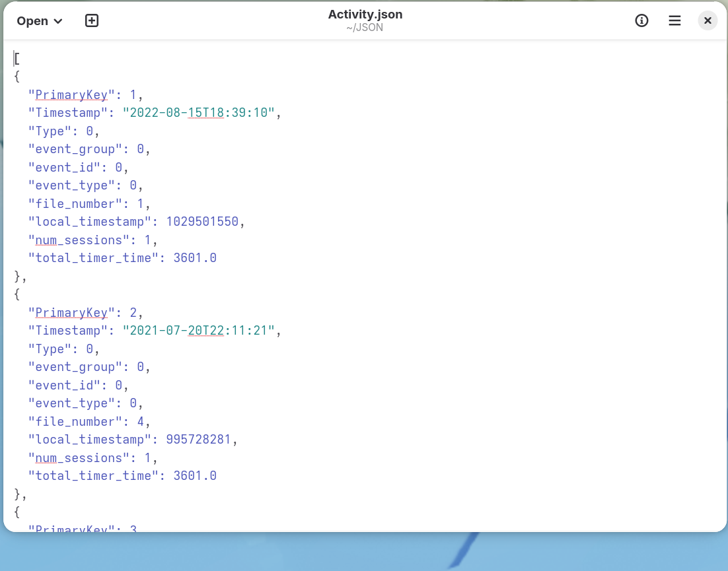
Task: Create a new document with the plus icon
Action: pos(91,21)
